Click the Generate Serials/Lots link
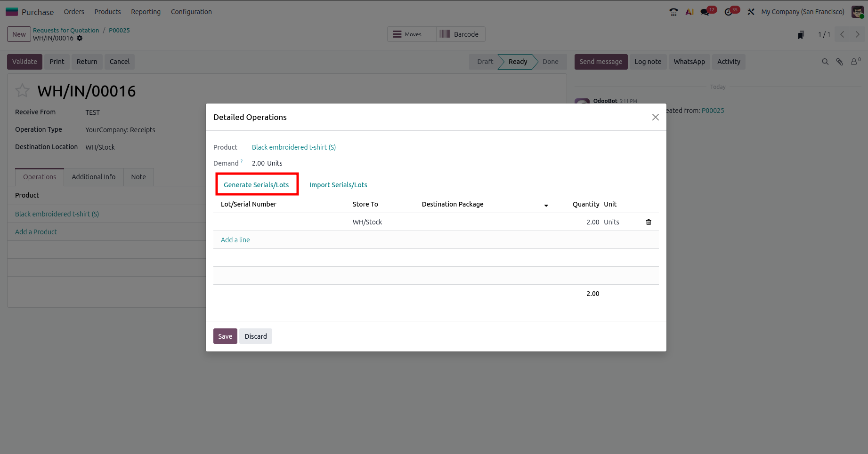The width and height of the screenshot is (868, 454). [x=256, y=185]
